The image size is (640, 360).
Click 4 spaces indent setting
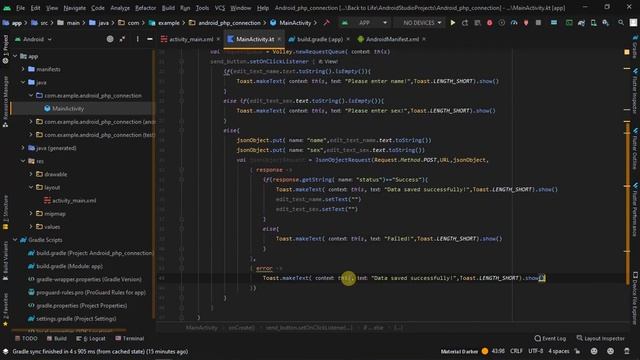[x=558, y=351]
